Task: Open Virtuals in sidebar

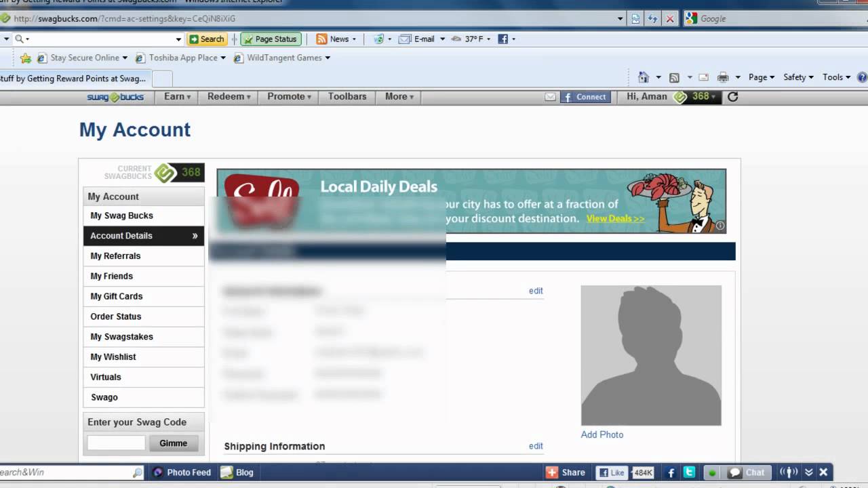Action: (x=144, y=377)
